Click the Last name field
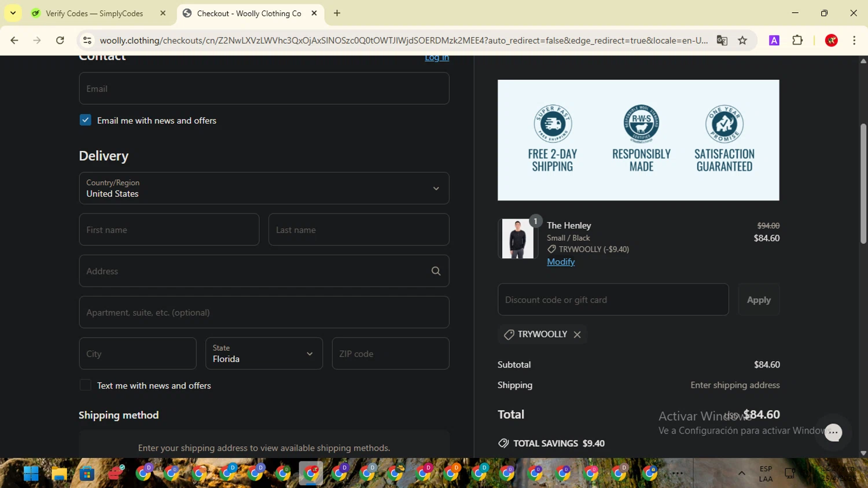This screenshot has height=488, width=868. coord(359,229)
